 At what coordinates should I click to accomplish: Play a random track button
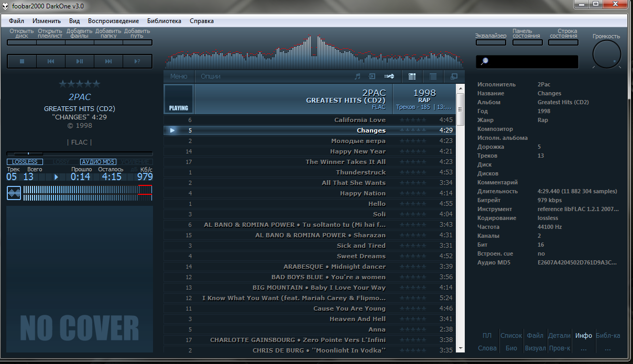click(x=137, y=61)
